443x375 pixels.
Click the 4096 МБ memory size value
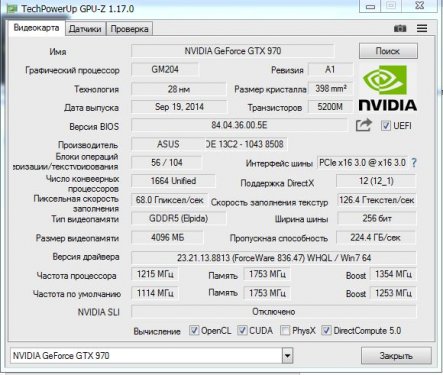167,238
